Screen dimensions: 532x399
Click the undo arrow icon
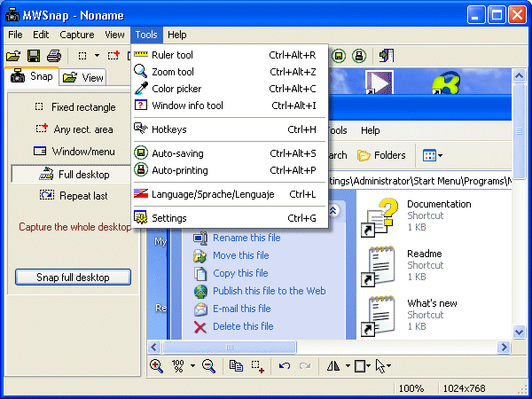[x=285, y=365]
